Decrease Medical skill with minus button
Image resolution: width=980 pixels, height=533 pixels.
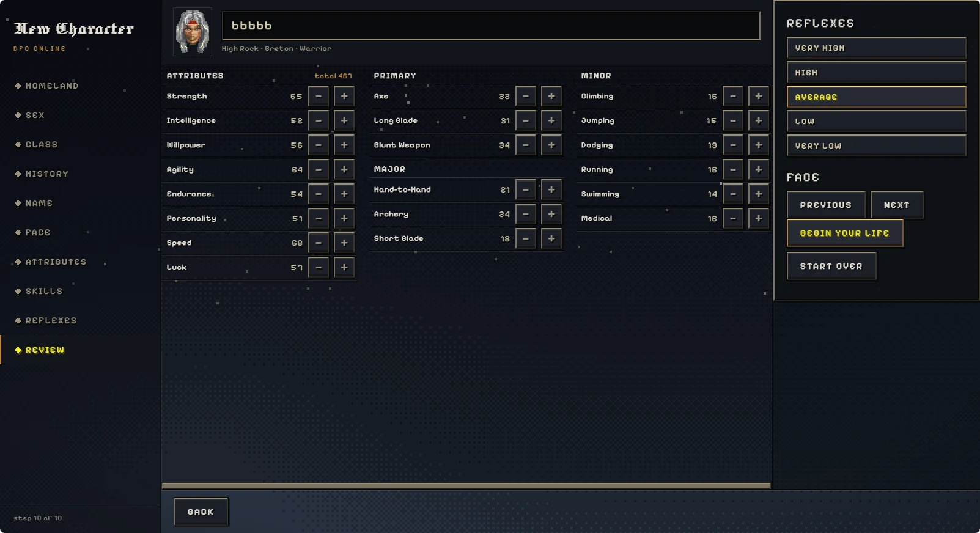(733, 218)
